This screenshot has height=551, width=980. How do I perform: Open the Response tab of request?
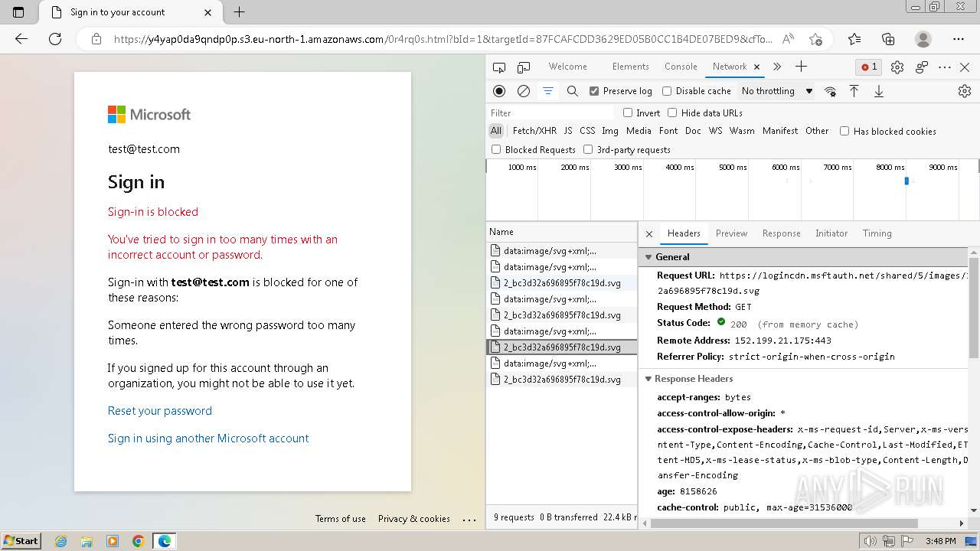(781, 233)
